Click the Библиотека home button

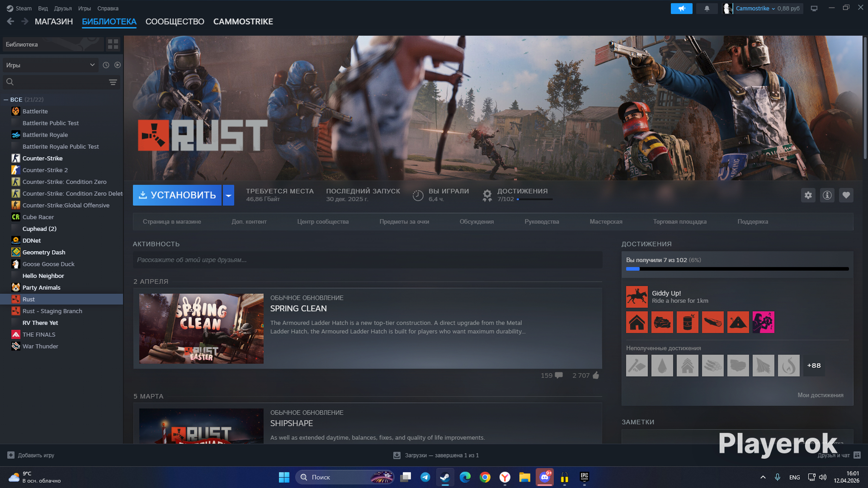(x=53, y=44)
